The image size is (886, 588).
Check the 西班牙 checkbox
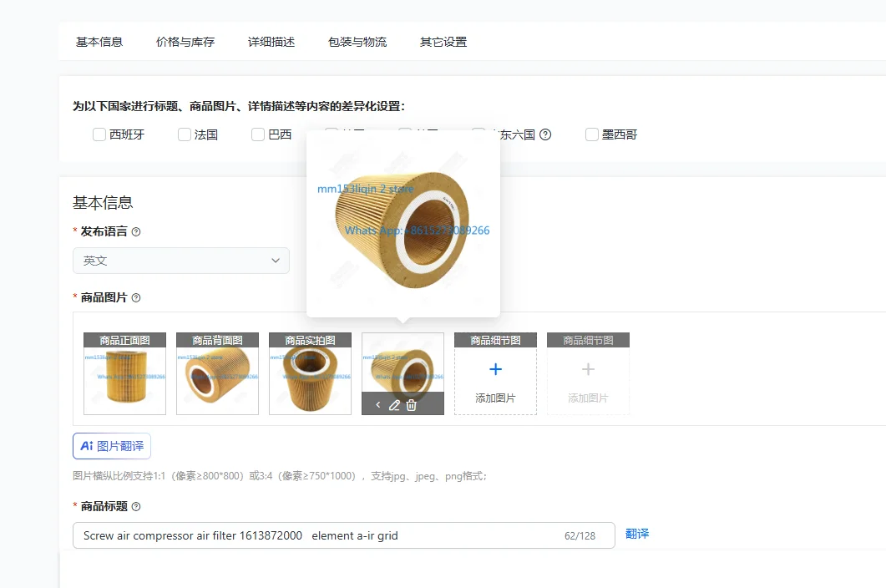[x=99, y=134]
